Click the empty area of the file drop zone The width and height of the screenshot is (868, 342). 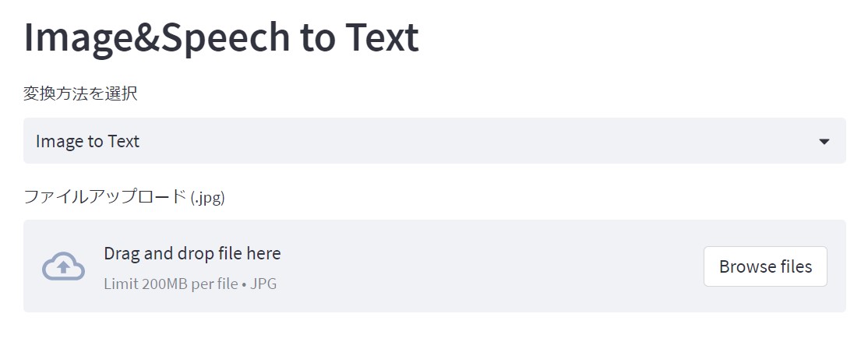pyautogui.click(x=491, y=266)
